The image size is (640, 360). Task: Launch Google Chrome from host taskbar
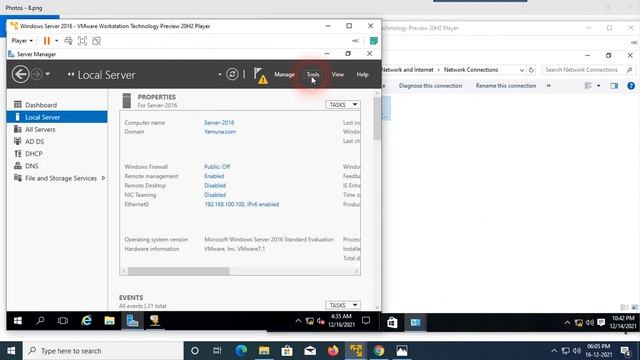379,351
